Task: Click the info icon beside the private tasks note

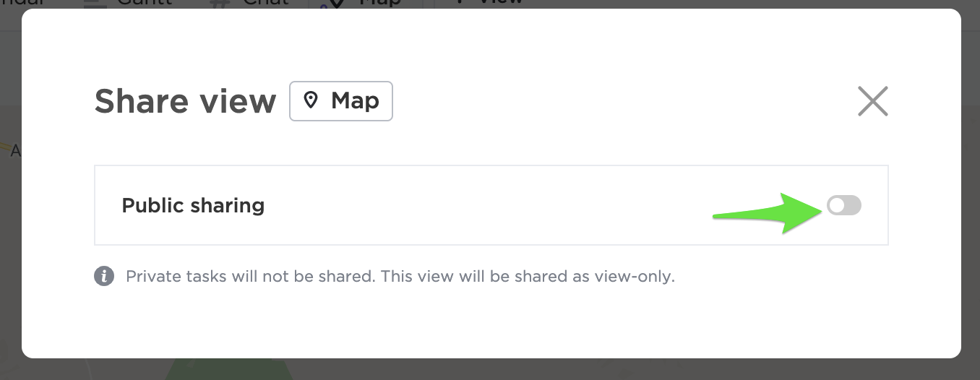Action: point(104,276)
